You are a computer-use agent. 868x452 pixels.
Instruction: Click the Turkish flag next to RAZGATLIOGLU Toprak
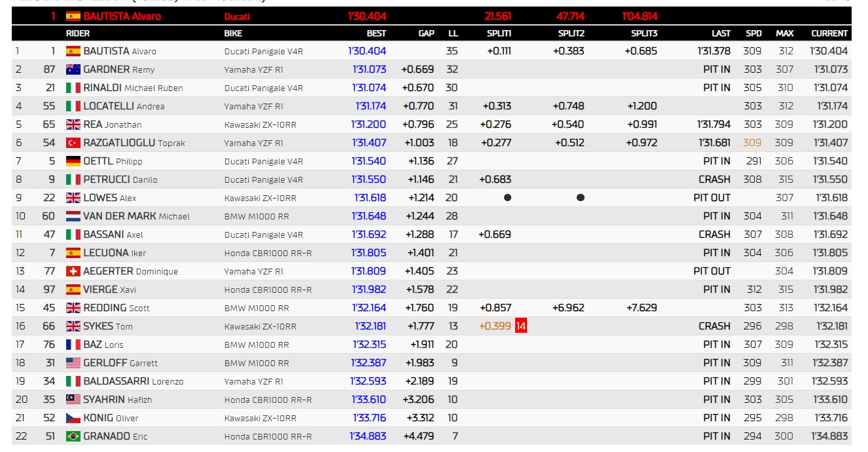73,143
